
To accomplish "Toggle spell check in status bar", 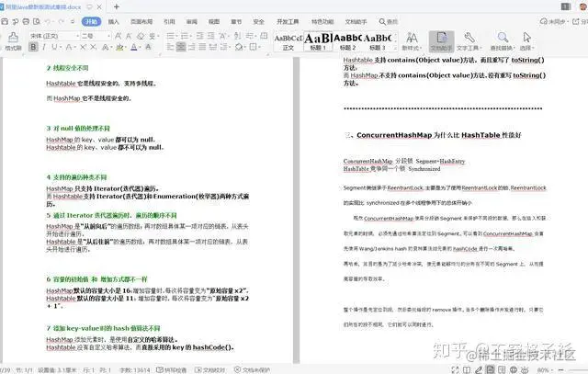I will click(172, 370).
